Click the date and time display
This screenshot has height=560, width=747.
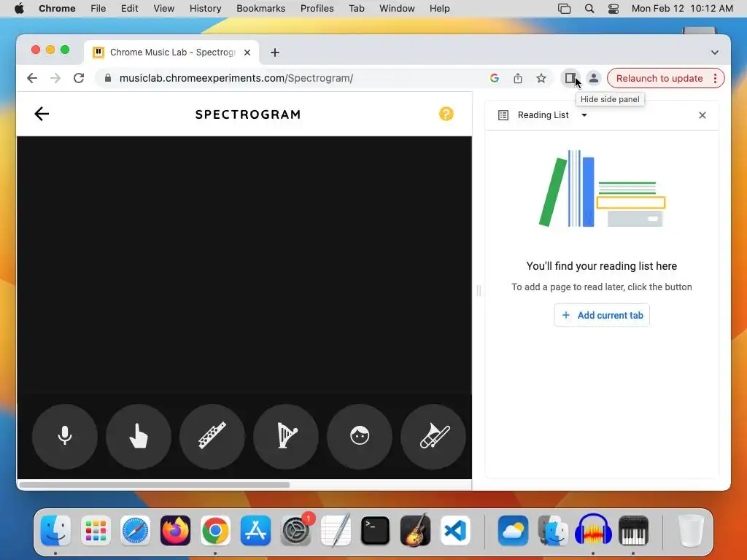[682, 9]
